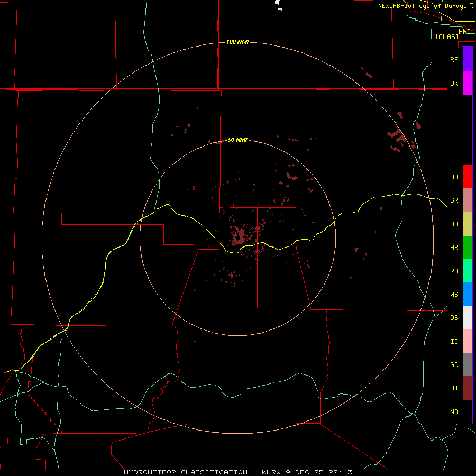Click the 100 NMI range ring label
This screenshot has width=476, height=476.
click(237, 42)
